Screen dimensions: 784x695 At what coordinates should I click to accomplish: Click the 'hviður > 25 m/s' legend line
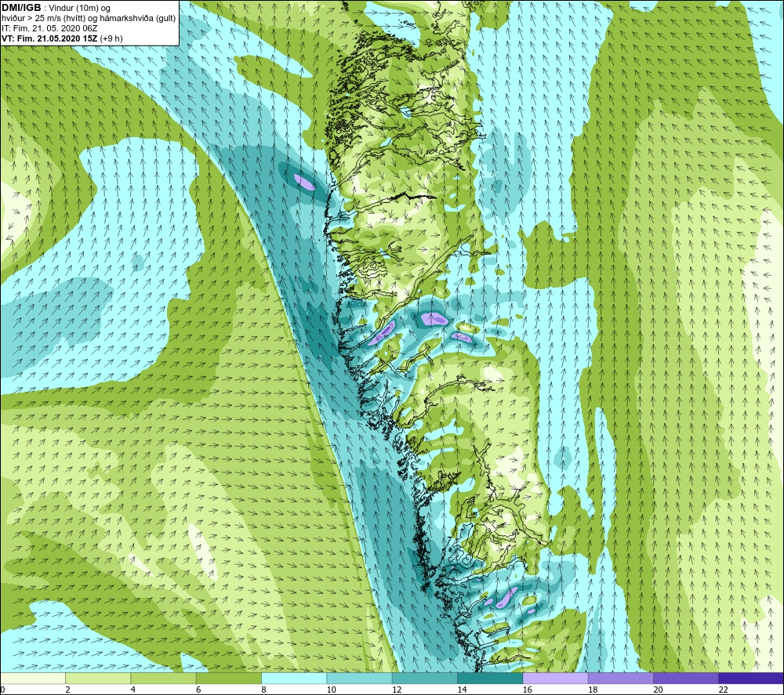pos(89,19)
